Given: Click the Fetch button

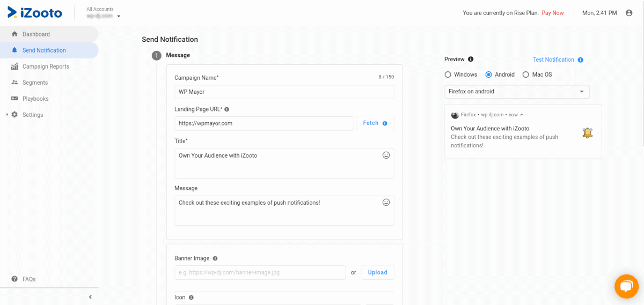Looking at the screenshot, I should pos(375,123).
